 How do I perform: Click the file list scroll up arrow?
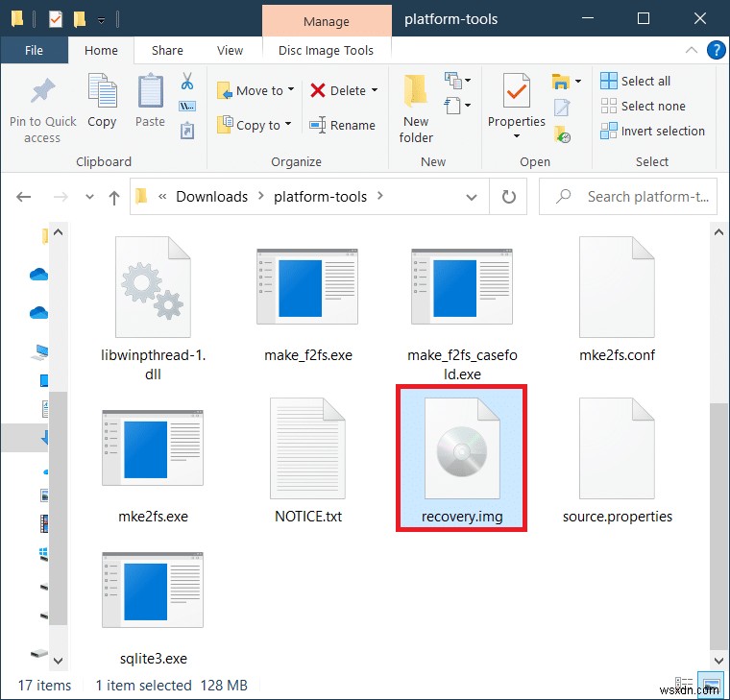[718, 232]
